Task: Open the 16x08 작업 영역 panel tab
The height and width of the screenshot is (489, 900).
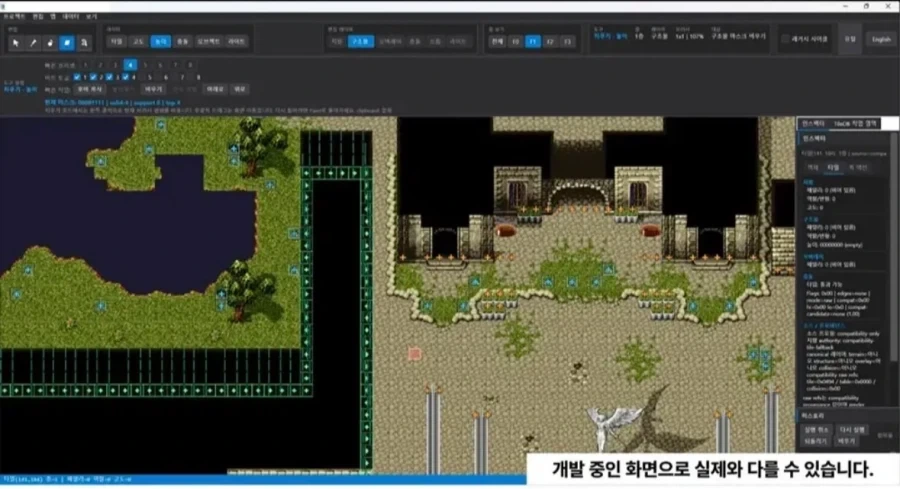Action: point(855,123)
